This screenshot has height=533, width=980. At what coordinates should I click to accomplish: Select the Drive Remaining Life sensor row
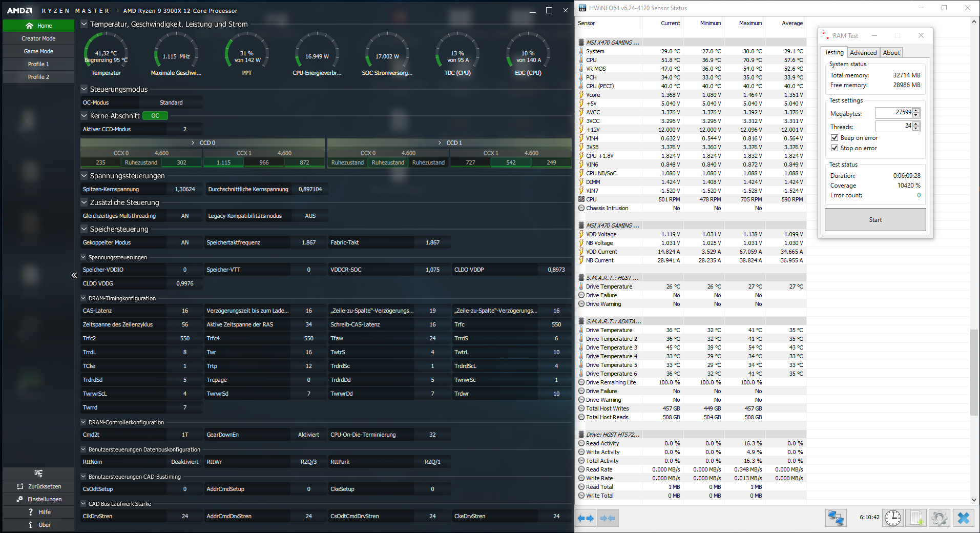pos(691,382)
